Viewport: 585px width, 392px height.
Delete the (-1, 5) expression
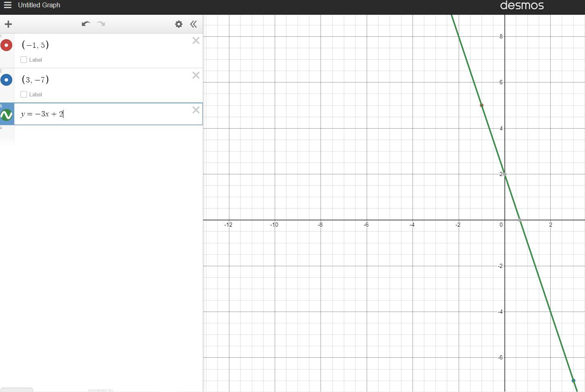click(x=196, y=40)
